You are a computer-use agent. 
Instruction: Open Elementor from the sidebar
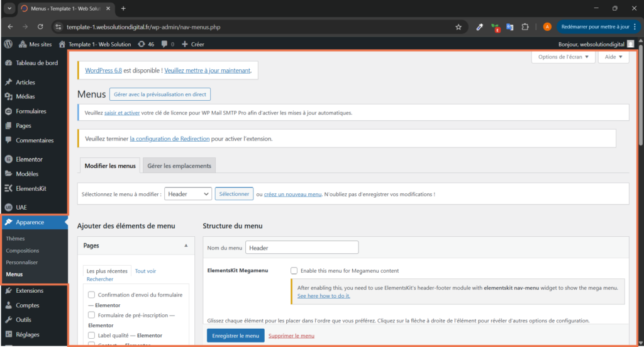point(29,159)
